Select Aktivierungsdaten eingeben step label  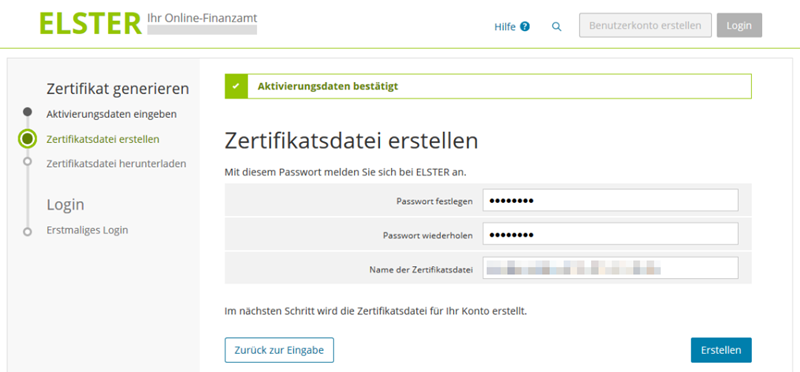[x=112, y=114]
